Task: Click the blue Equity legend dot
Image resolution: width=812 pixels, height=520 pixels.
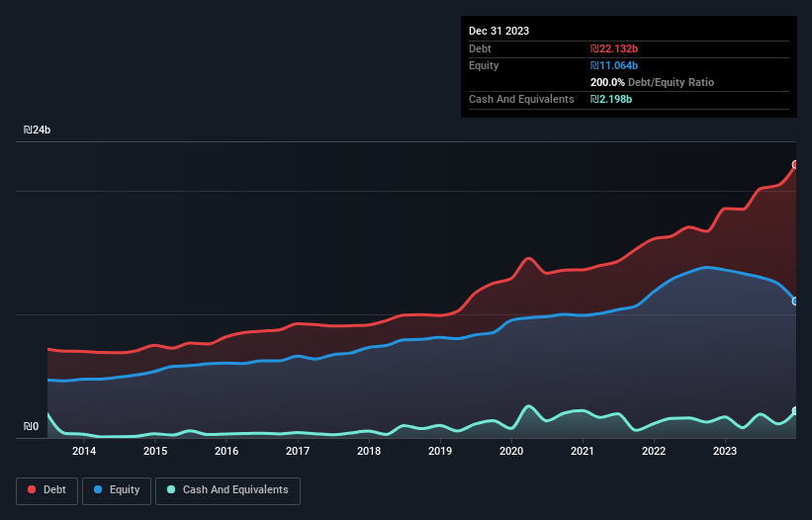Action: tap(98, 489)
